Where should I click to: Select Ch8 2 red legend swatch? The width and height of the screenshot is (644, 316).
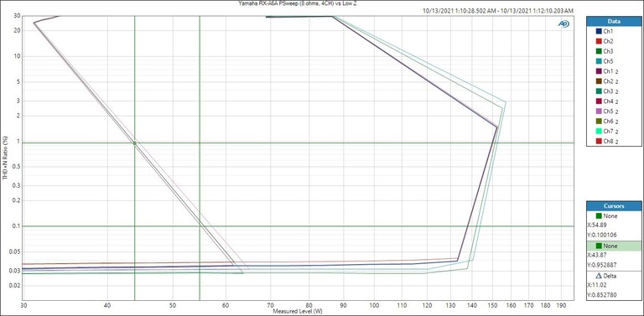pyautogui.click(x=599, y=142)
